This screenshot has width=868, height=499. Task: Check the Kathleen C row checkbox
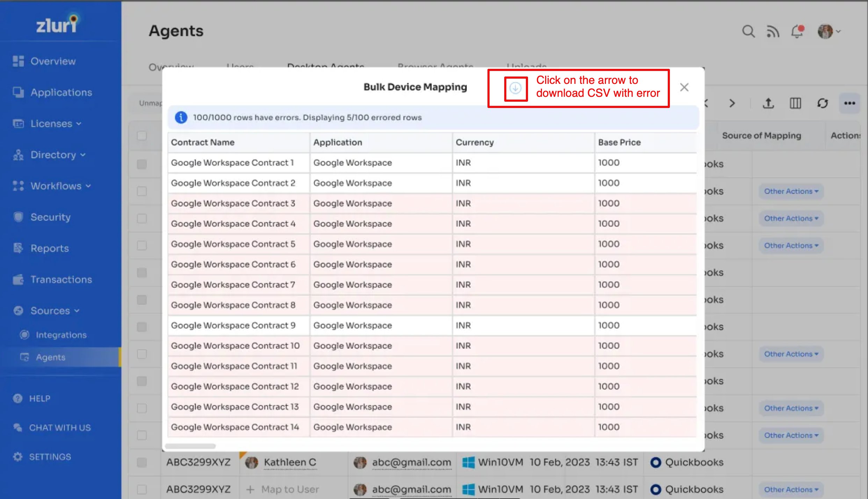pyautogui.click(x=142, y=462)
